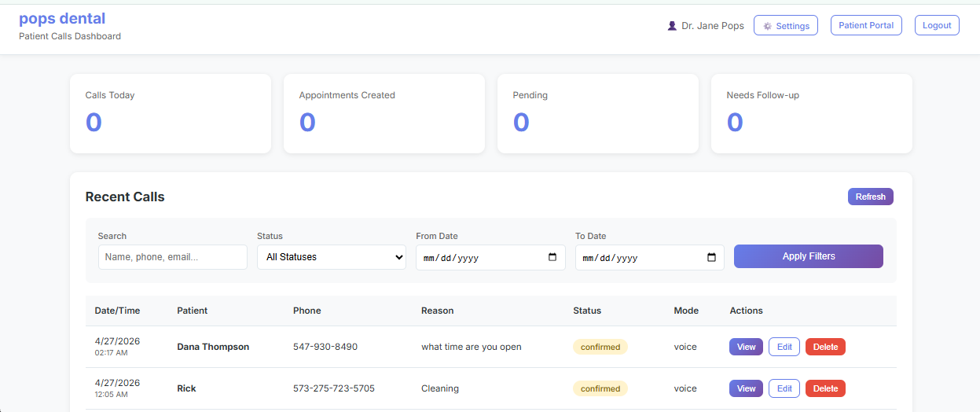Delete Rick's call record

coord(825,388)
